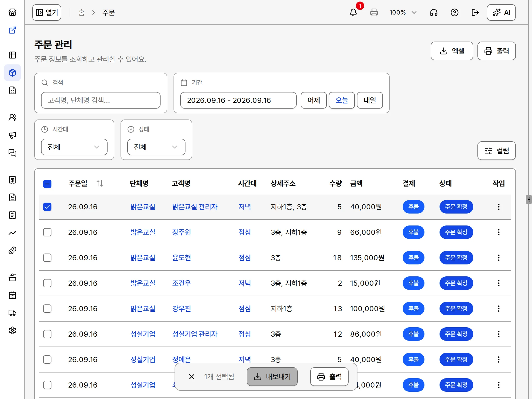Click 후불 badge in 강우진 row
Image resolution: width=532 pixels, height=399 pixels.
coord(414,309)
